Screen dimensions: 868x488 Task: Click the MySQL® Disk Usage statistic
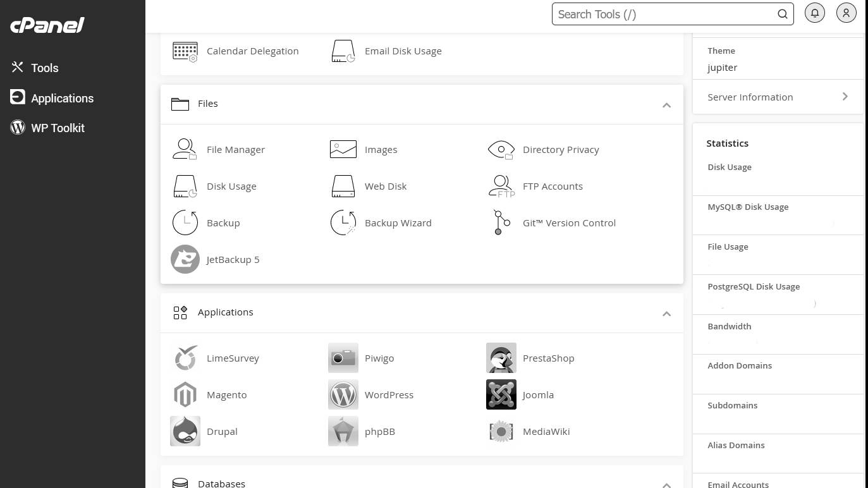coord(748,207)
